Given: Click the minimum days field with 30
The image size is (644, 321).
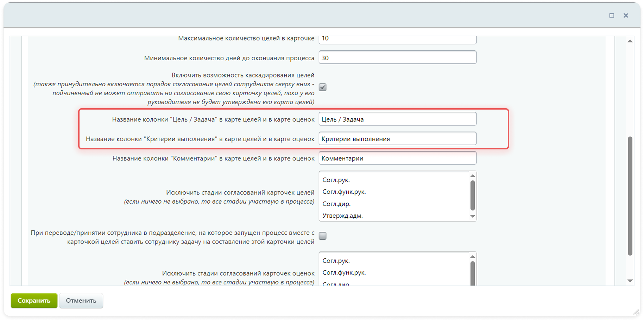Looking at the screenshot, I should pos(397,58).
